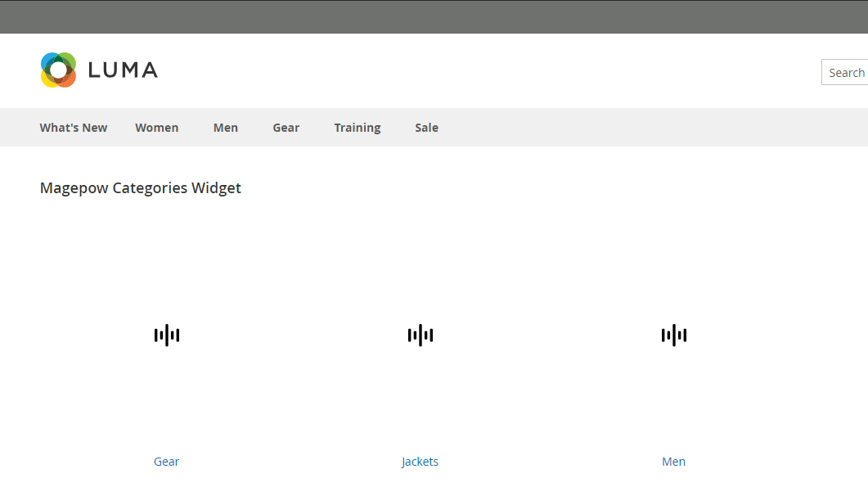
Task: Click empty navigation bar area right of Sale
Action: point(654,128)
